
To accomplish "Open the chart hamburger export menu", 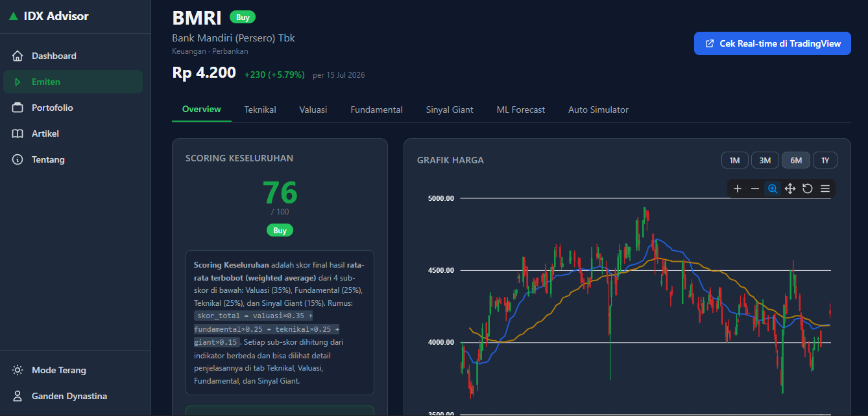I will 825,189.
